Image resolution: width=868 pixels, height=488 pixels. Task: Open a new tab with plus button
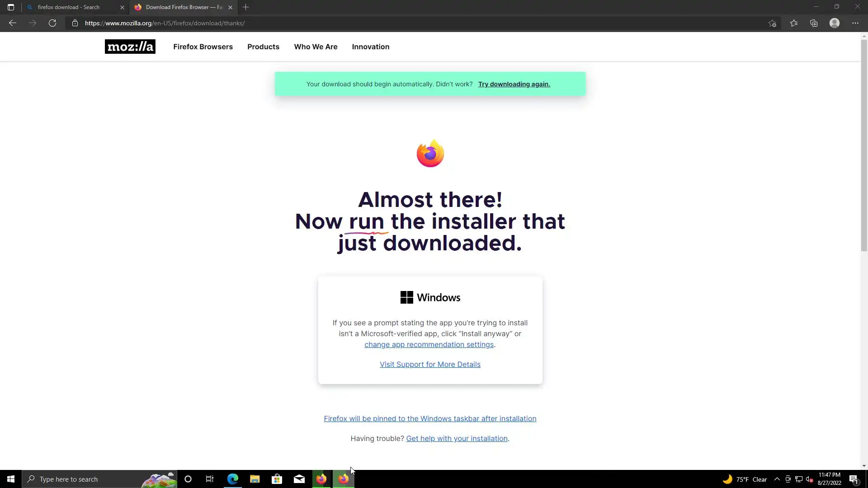pos(245,7)
